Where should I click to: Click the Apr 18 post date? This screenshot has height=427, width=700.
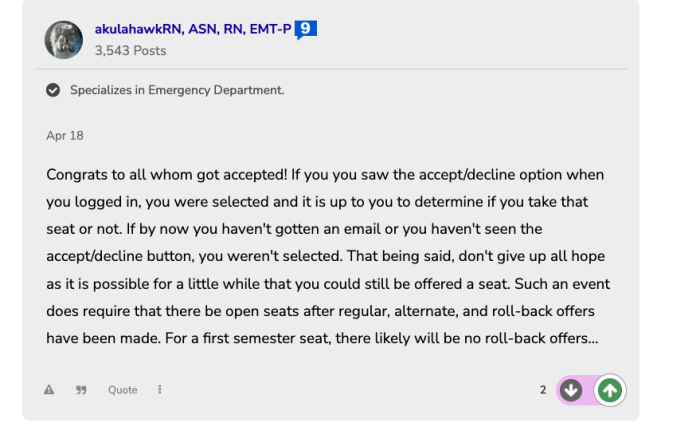[x=65, y=135]
